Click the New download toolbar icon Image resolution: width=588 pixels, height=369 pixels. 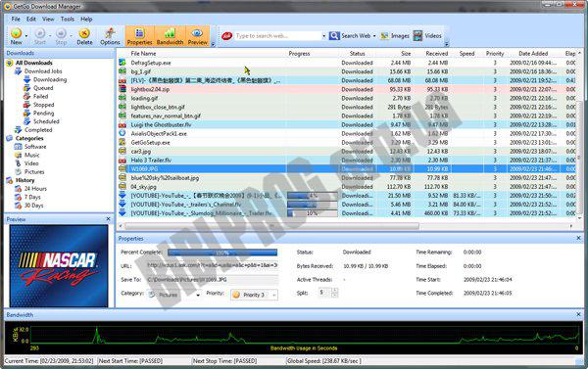click(16, 36)
